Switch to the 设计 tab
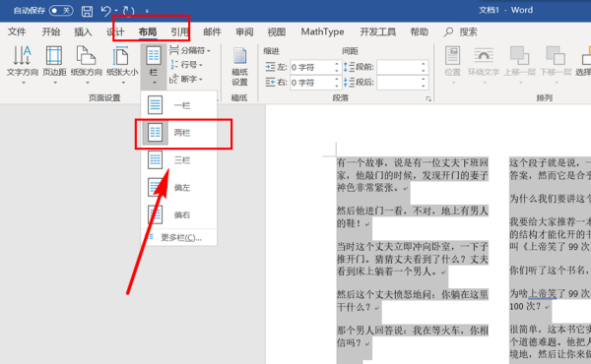The width and height of the screenshot is (591, 364). pos(115,32)
